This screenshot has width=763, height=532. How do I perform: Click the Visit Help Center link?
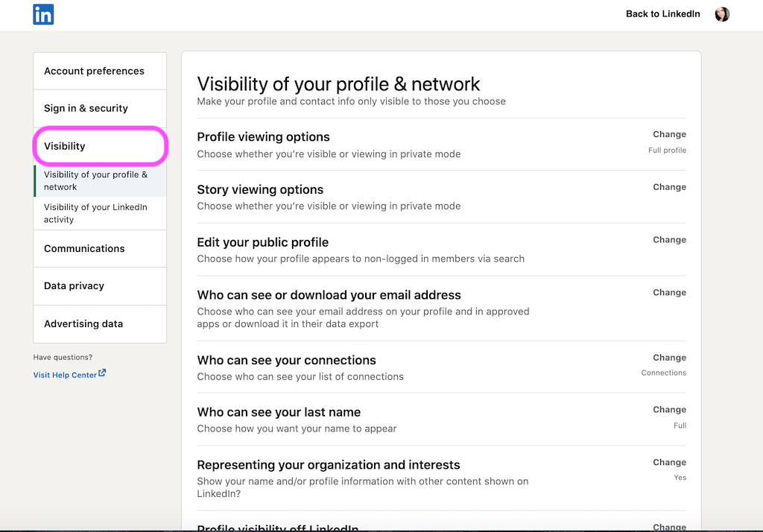click(65, 375)
